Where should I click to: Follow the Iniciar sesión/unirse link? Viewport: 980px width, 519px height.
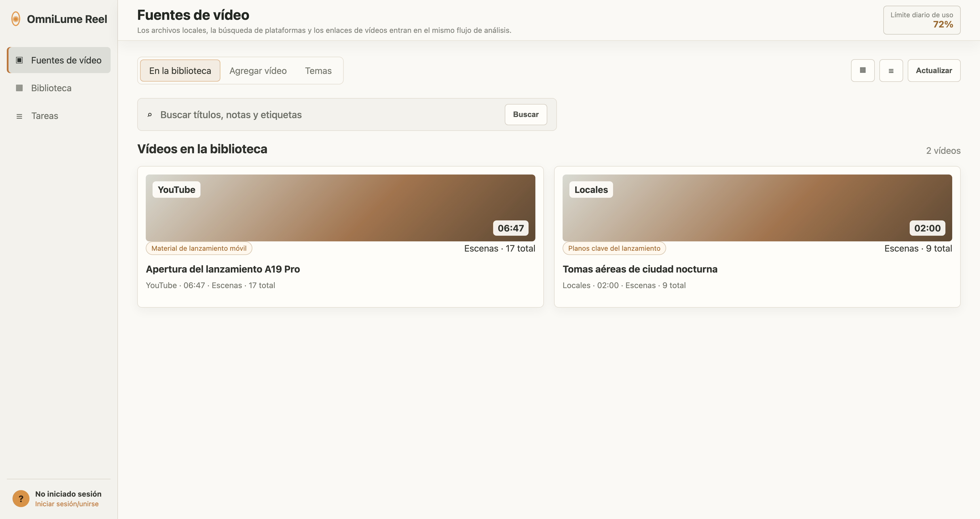click(67, 504)
